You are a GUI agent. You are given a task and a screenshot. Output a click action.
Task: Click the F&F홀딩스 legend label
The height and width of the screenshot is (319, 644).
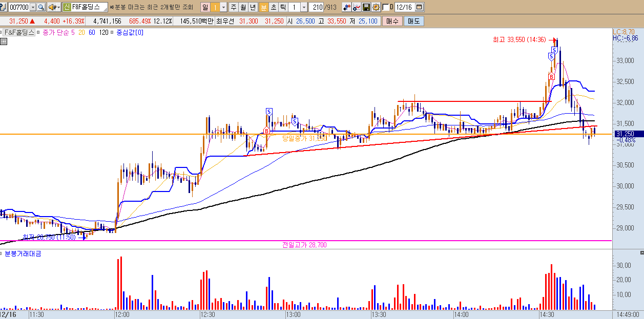point(19,32)
